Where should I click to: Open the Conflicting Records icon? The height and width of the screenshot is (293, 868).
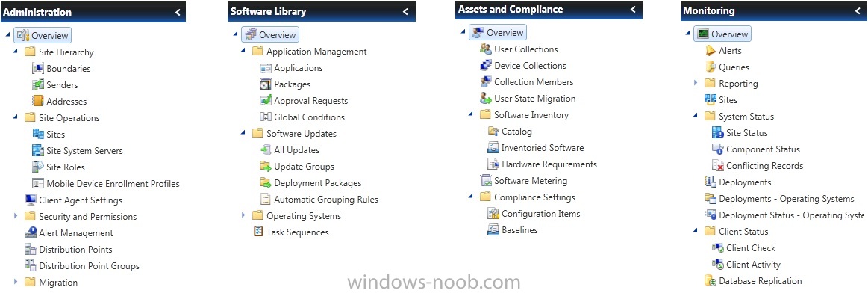coord(717,166)
